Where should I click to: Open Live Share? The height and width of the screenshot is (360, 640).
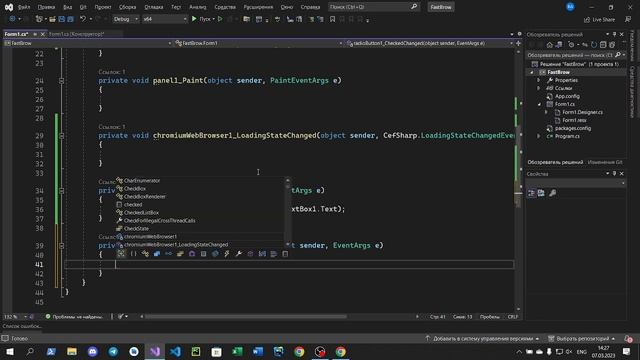600,20
